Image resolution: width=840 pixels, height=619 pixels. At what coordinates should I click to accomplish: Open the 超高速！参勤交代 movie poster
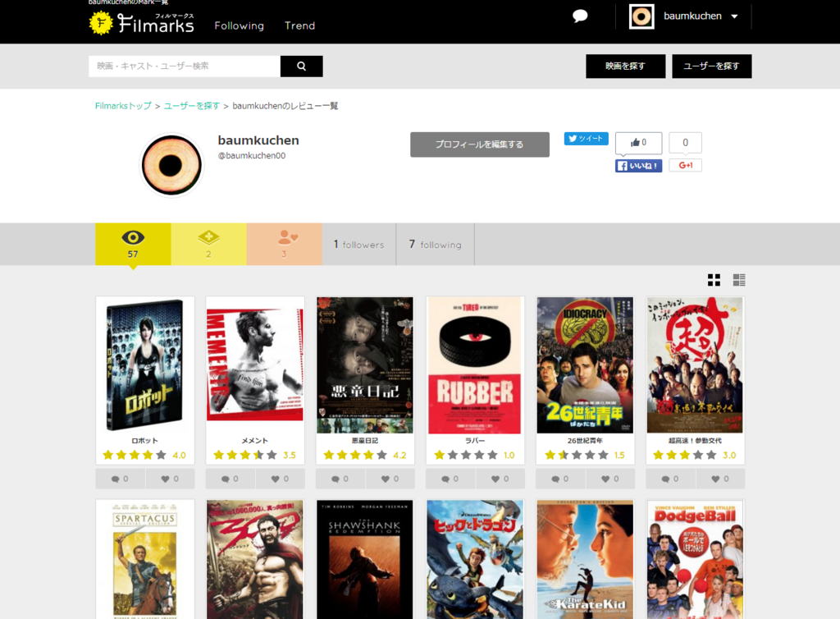(x=695, y=365)
